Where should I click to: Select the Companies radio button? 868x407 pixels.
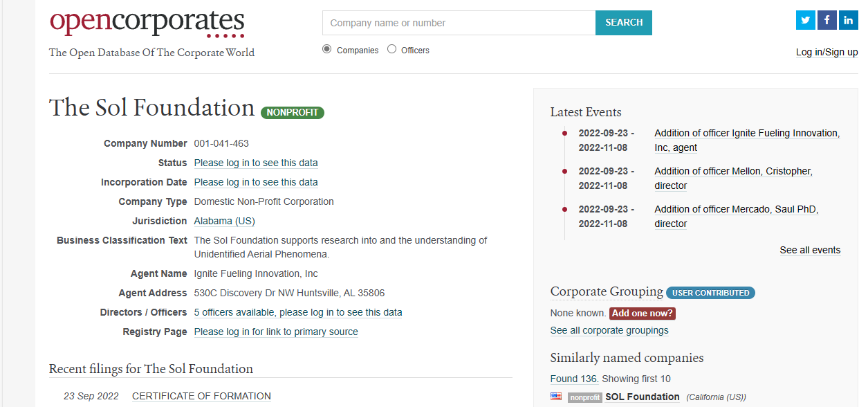[327, 49]
